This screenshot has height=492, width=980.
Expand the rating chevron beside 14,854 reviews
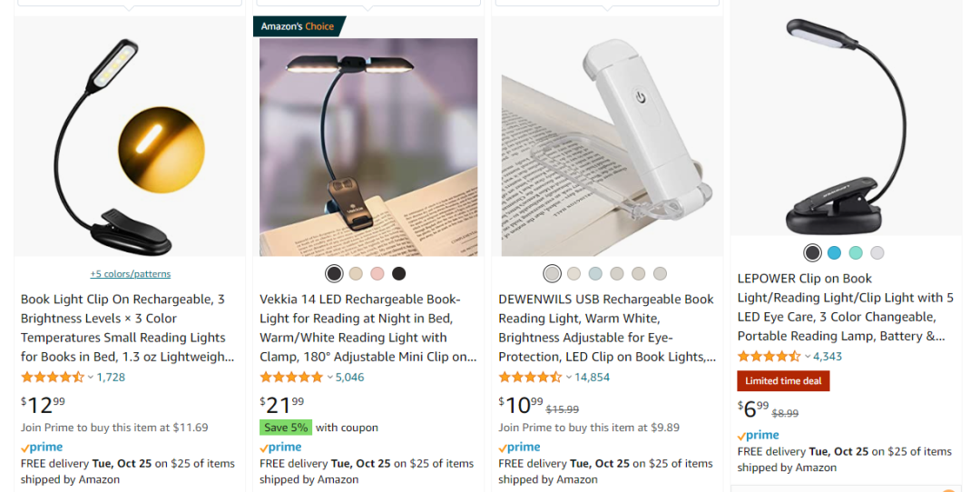[568, 378]
